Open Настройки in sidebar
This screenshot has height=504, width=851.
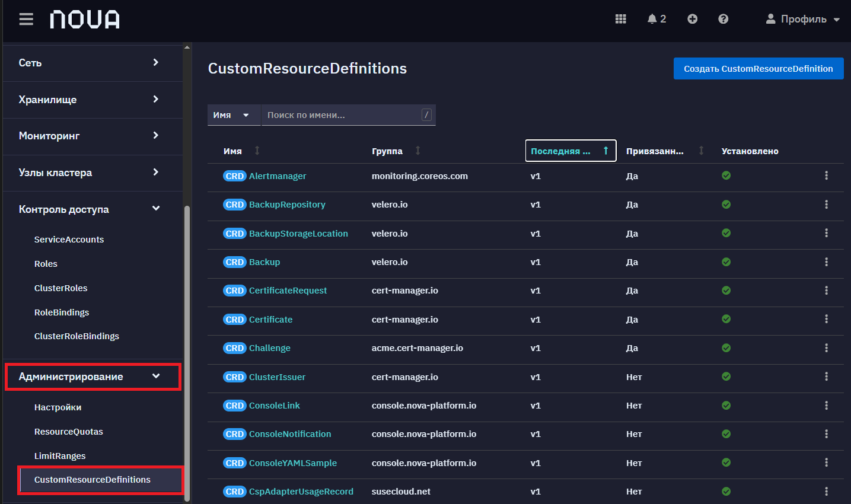pos(58,407)
